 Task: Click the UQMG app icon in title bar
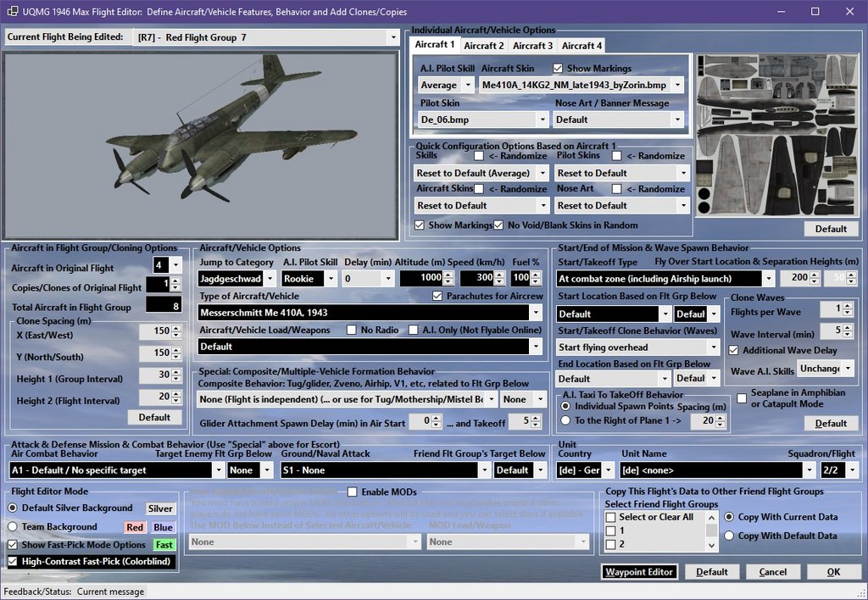click(x=12, y=11)
